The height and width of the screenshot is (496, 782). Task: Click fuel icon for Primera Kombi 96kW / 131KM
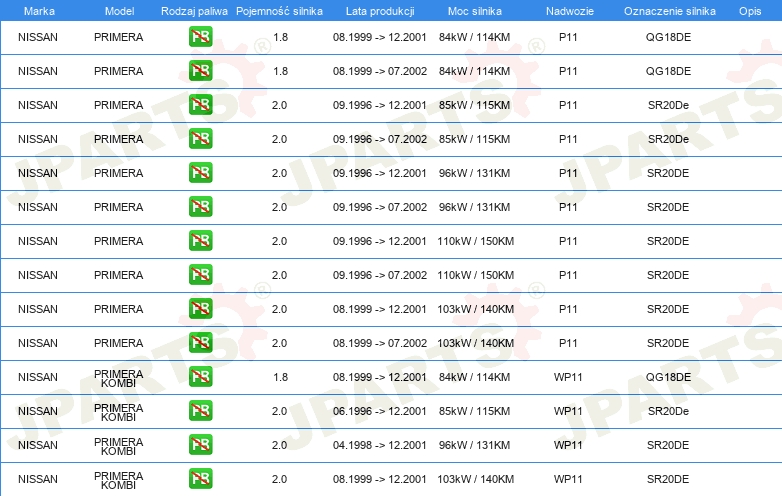point(200,445)
